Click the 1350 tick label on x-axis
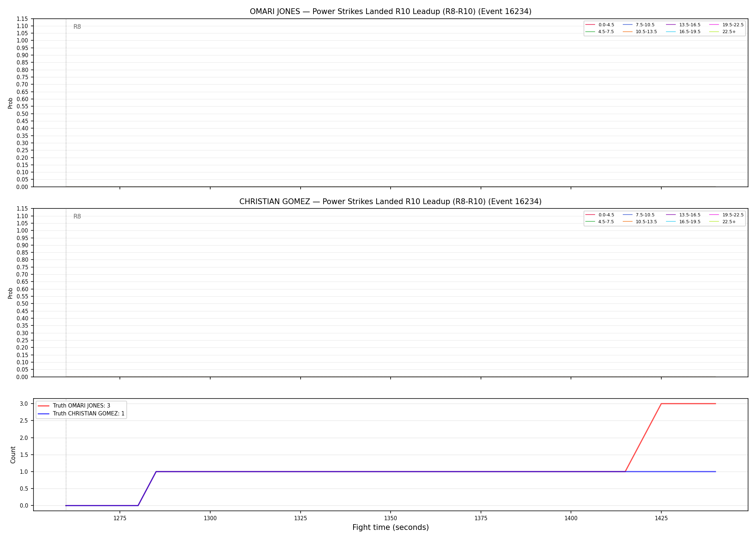Viewport: 756px width, 540px height. [391, 518]
